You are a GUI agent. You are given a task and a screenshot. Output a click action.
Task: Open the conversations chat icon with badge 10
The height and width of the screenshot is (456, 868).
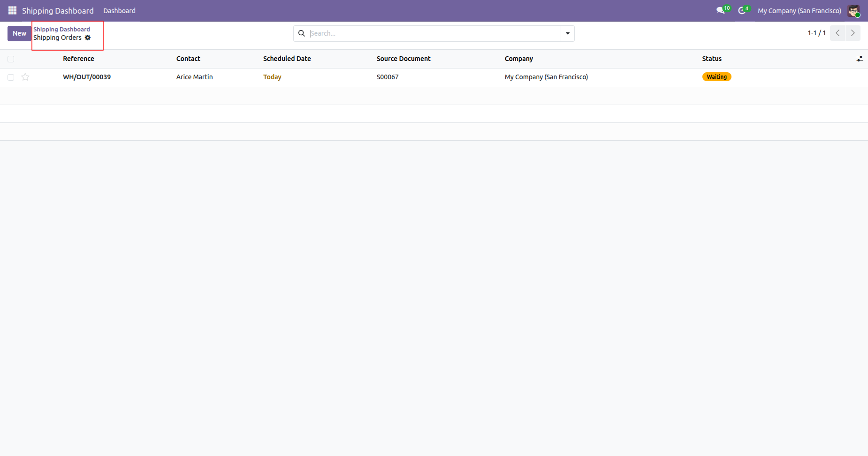[x=723, y=10]
